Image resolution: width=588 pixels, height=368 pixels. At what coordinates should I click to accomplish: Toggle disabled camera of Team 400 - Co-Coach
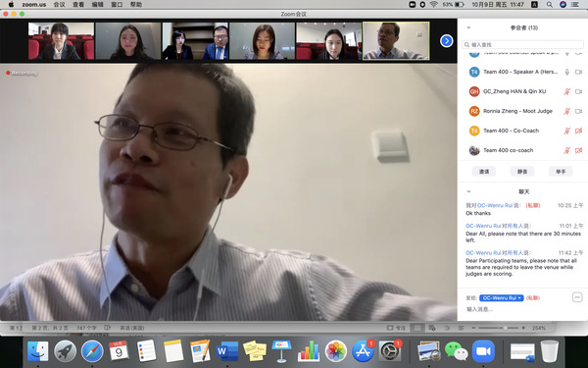(x=578, y=131)
